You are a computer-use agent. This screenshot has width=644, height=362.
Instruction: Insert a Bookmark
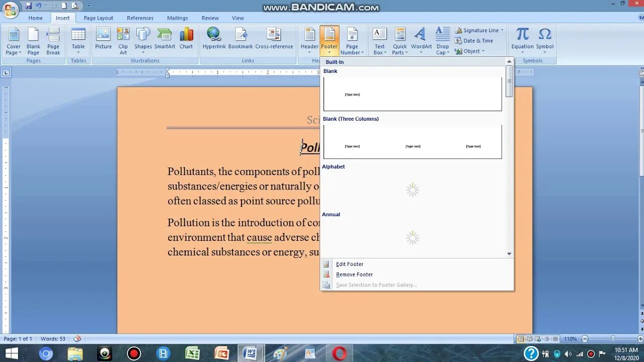[x=240, y=39]
